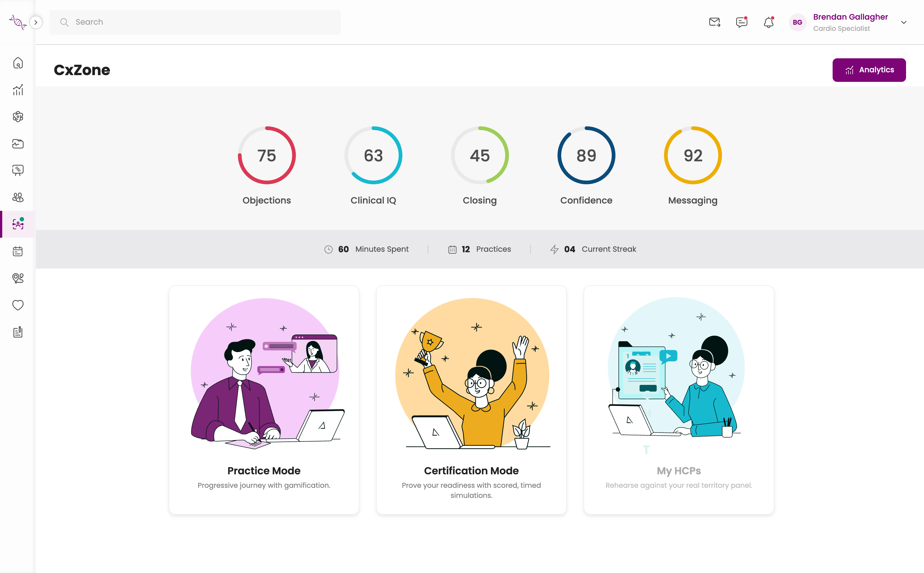
Task: Open the mail envelope icon in header
Action: (x=714, y=22)
